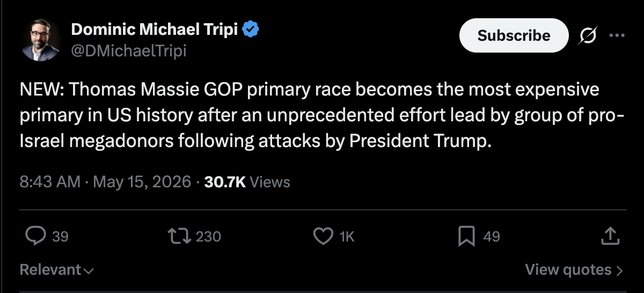This screenshot has height=293, width=644.
Task: Click the share upload arrow icon
Action: [x=609, y=236]
